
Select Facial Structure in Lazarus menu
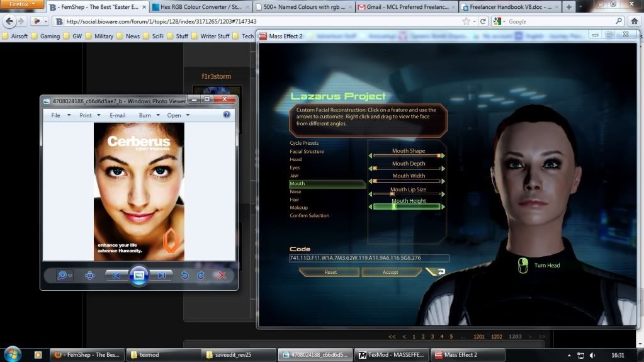click(307, 151)
